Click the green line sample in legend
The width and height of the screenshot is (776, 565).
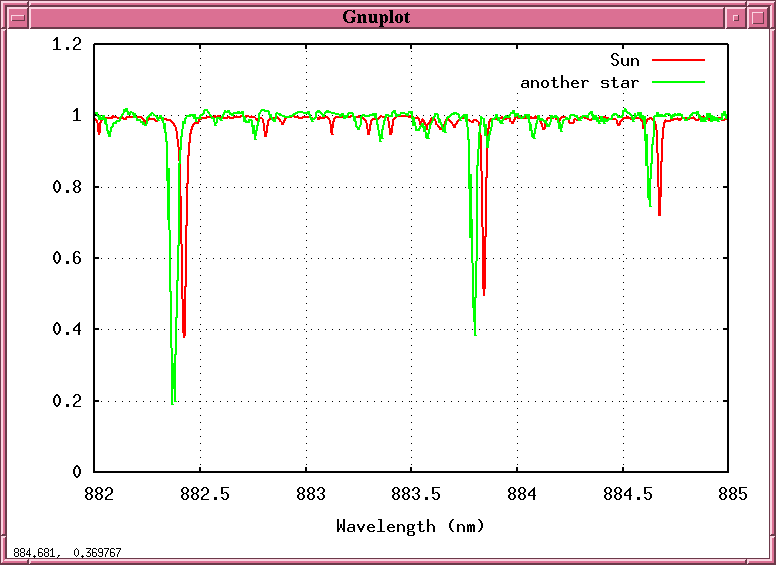click(x=679, y=82)
